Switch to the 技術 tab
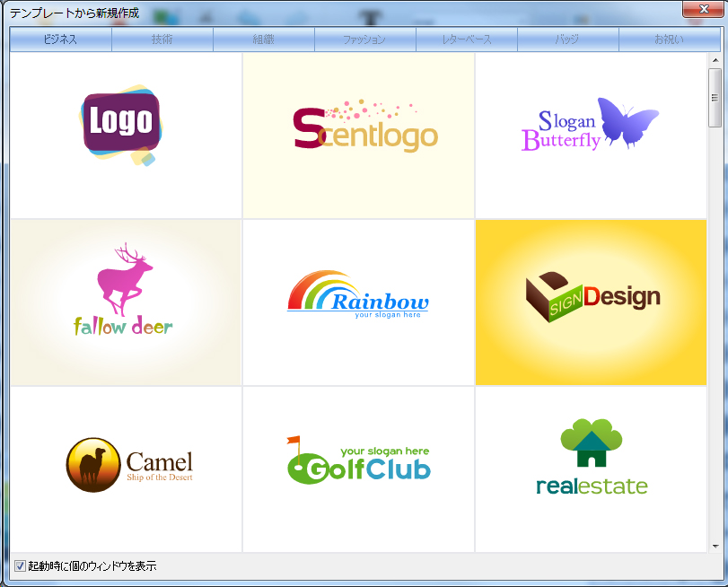Viewport: 728px width, 587px height. (162, 39)
